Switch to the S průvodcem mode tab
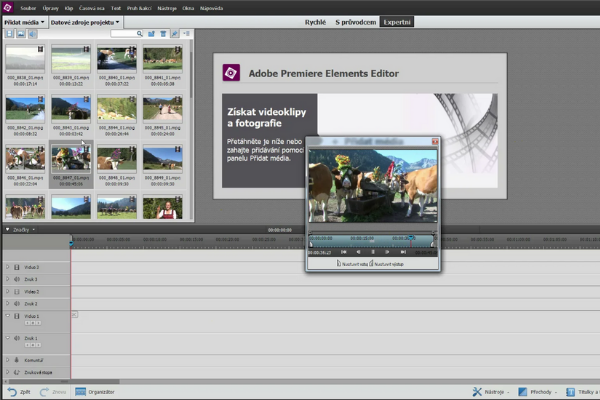This screenshot has height=400, width=600. pos(355,22)
